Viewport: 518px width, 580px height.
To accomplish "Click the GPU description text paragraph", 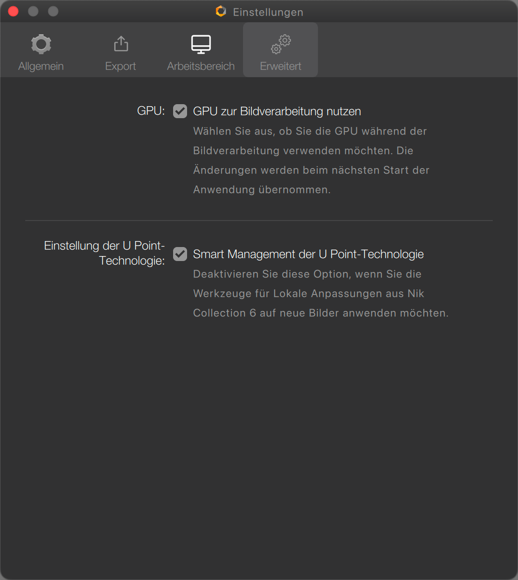I will [311, 160].
